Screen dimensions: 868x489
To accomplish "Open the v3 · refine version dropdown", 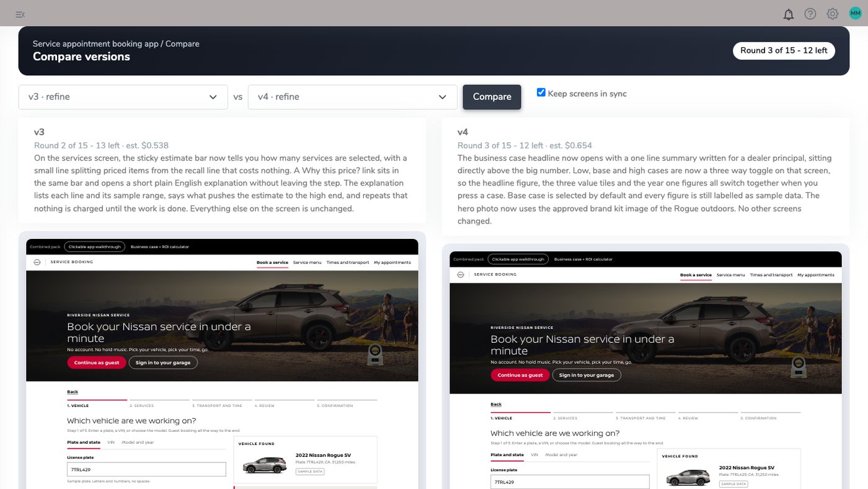I will pos(123,97).
